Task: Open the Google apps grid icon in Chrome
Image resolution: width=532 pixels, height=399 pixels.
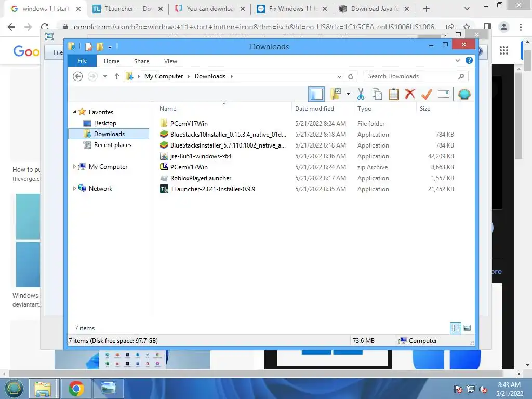Action: tap(504, 50)
